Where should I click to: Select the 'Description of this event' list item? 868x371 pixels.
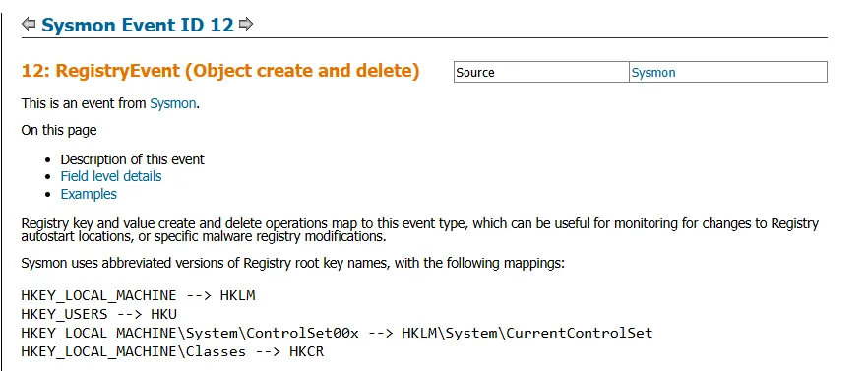pos(132,159)
